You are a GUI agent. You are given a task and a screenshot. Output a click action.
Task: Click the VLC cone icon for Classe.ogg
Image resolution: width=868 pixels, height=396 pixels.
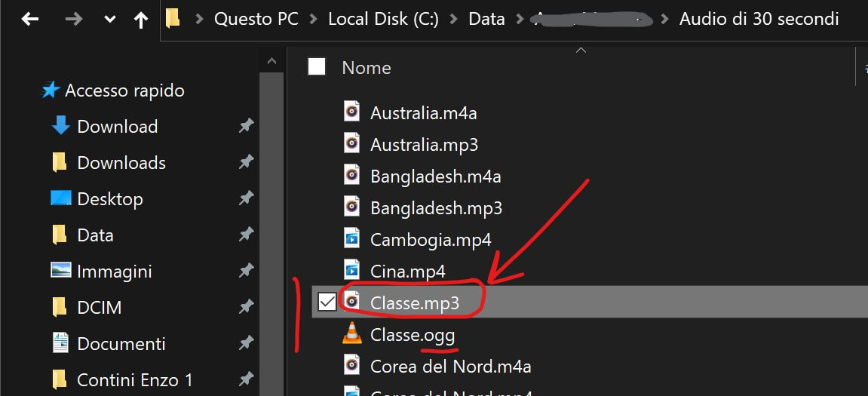[351, 333]
